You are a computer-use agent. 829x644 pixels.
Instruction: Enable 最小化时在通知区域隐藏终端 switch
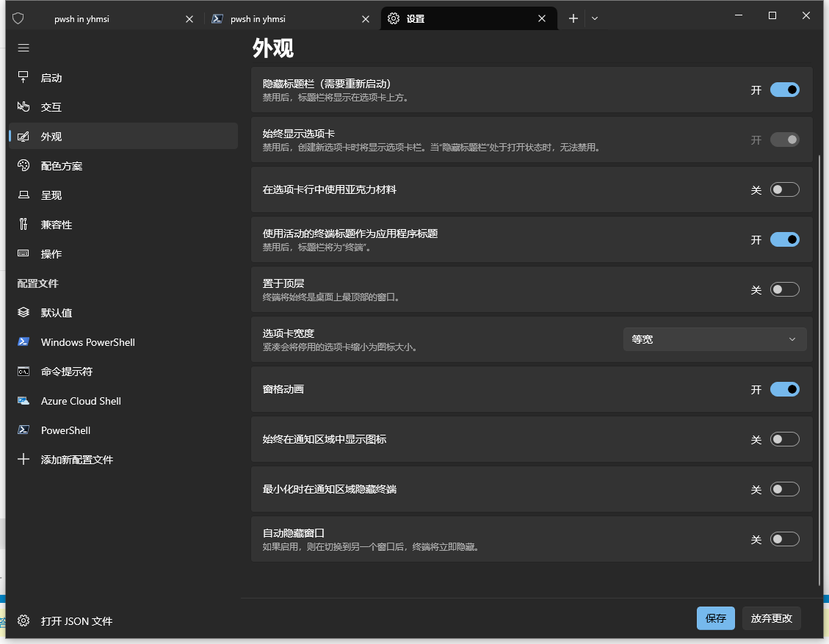click(785, 489)
